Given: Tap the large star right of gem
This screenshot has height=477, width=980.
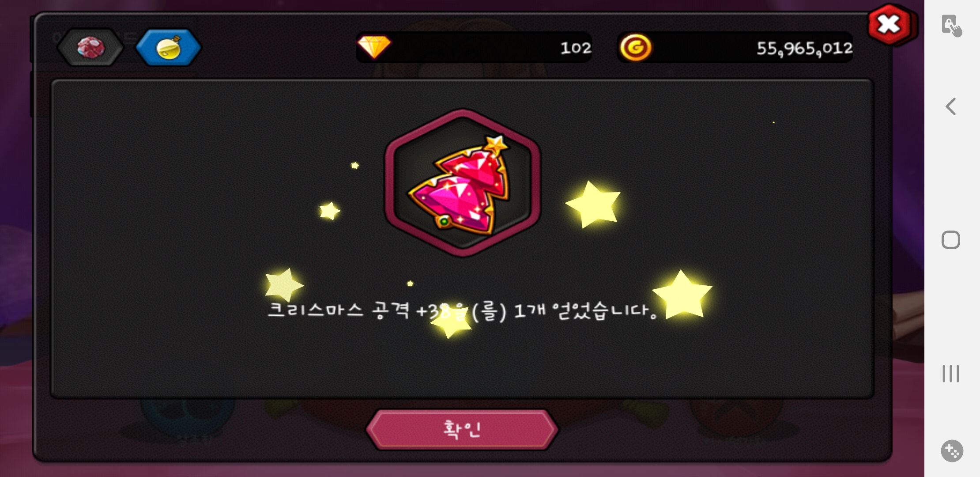Looking at the screenshot, I should click(593, 204).
